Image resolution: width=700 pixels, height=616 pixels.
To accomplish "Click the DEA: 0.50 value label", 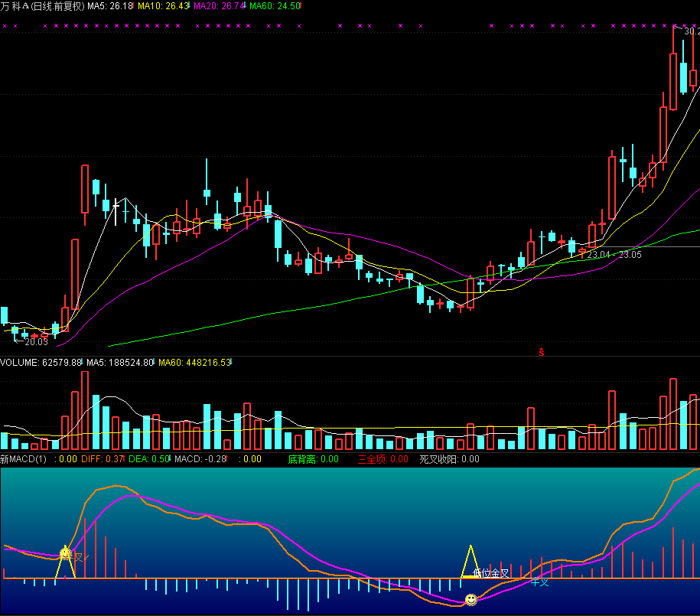I will (149, 459).
